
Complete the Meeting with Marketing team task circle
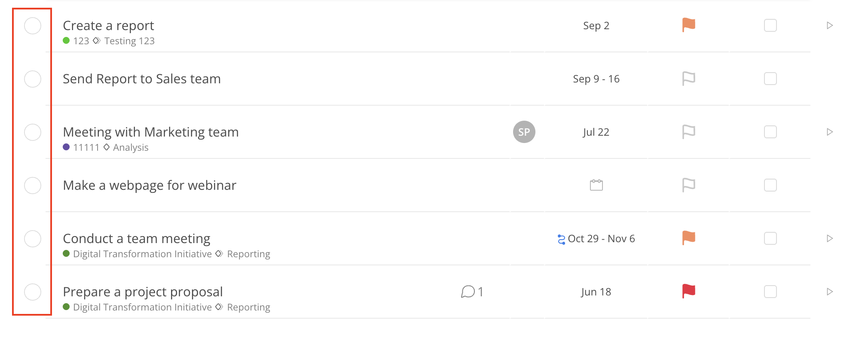[33, 132]
